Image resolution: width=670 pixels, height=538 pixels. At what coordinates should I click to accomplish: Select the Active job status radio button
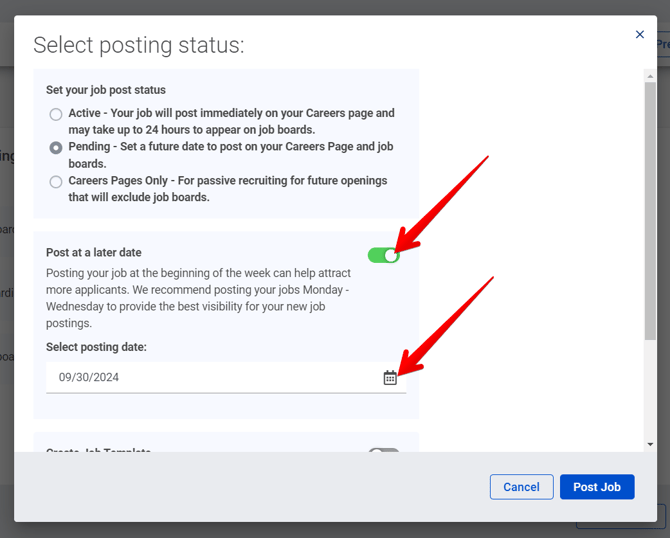pos(56,114)
